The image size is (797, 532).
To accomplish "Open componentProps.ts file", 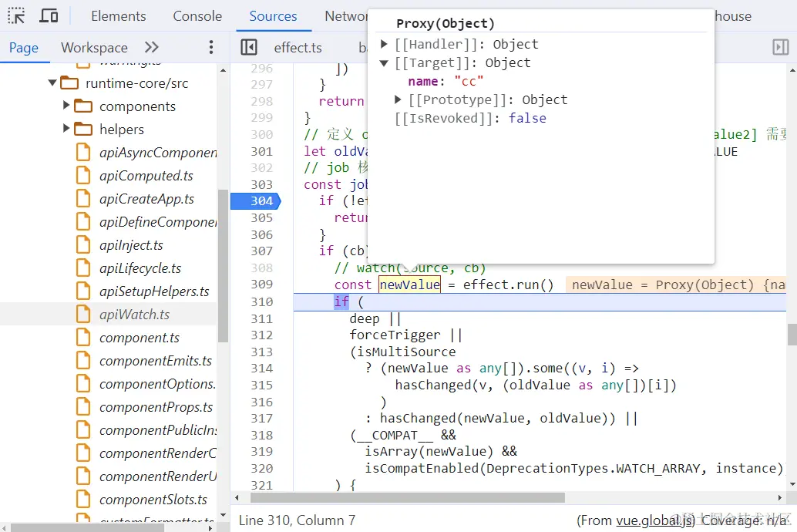I will pos(156,407).
